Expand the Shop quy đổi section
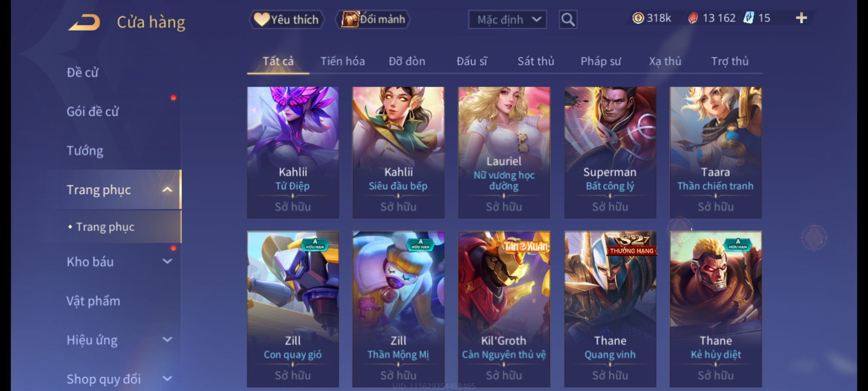 tap(167, 379)
